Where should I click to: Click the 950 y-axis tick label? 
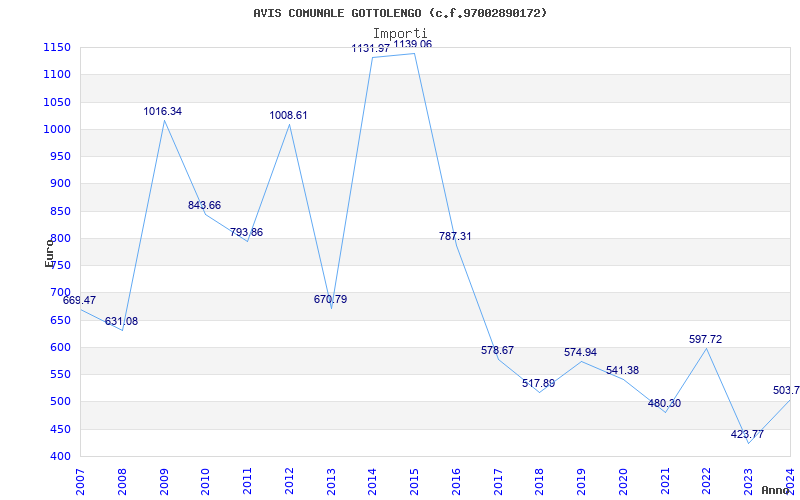pos(60,157)
